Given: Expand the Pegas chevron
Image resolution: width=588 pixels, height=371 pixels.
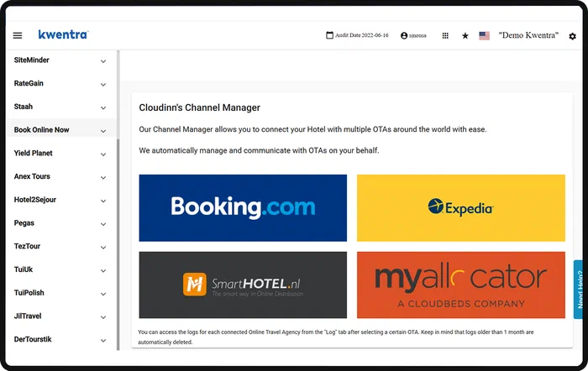Looking at the screenshot, I should pos(103,224).
